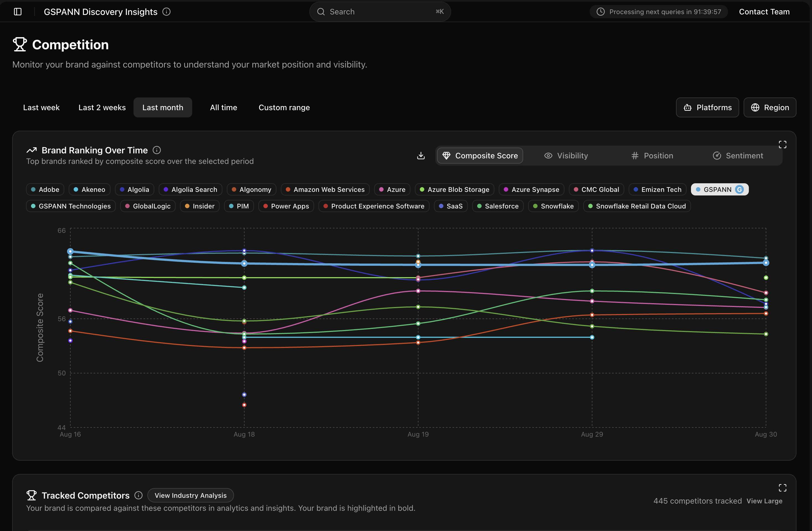Toggle the highlighted GSPANN chip
This screenshot has width=812, height=531.
[720, 189]
